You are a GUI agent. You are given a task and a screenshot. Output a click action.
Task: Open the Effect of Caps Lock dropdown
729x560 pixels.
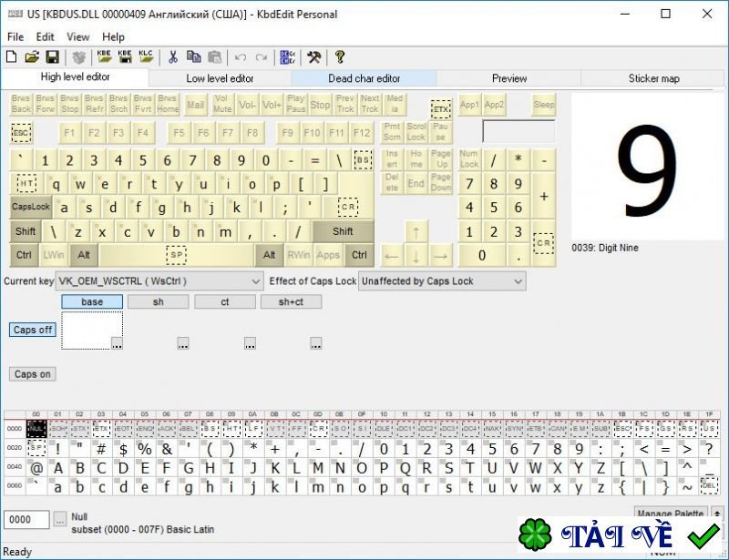(x=517, y=281)
